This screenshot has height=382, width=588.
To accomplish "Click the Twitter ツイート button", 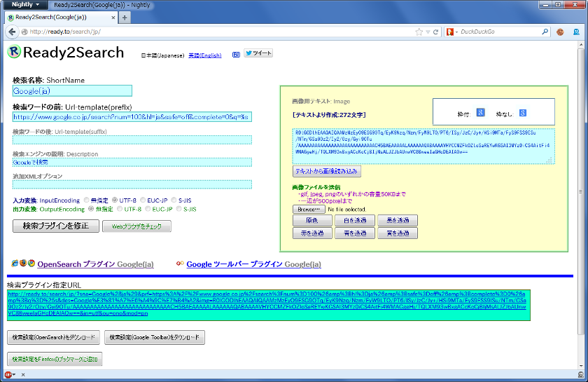I will coord(258,53).
